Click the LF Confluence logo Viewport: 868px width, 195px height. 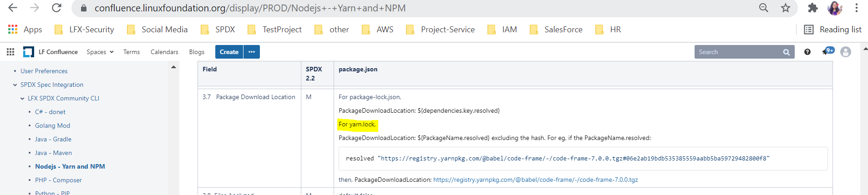tap(51, 52)
